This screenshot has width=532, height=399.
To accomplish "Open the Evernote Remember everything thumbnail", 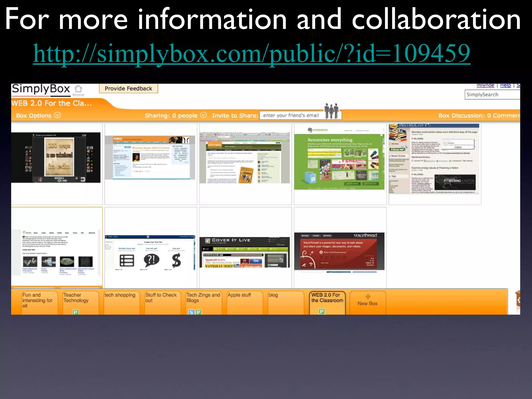I will coord(339,158).
